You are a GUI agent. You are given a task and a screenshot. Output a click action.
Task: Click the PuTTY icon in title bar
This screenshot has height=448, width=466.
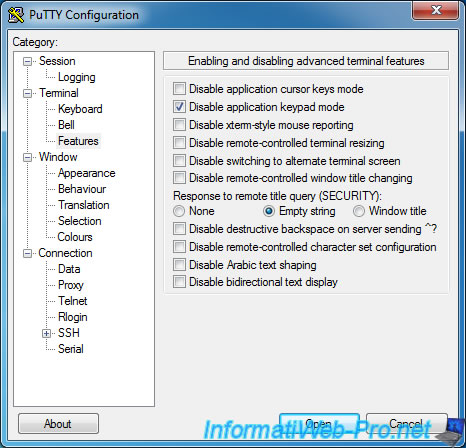click(15, 15)
